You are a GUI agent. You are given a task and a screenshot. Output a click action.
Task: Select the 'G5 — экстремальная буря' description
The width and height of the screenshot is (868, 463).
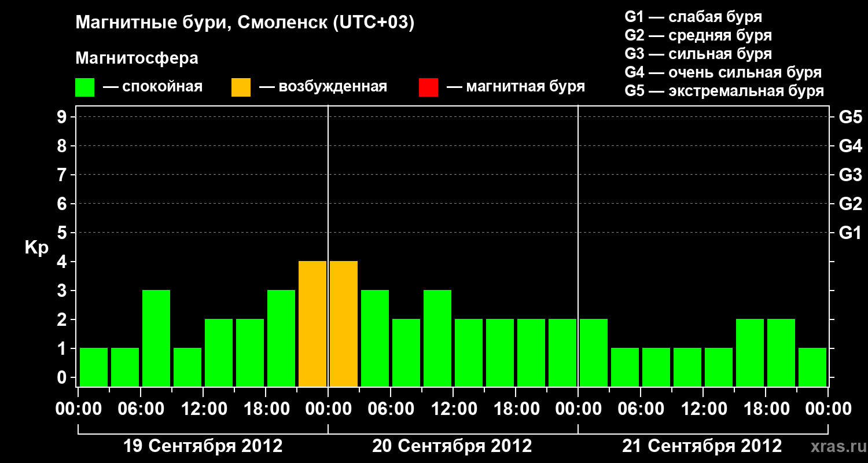tap(724, 91)
